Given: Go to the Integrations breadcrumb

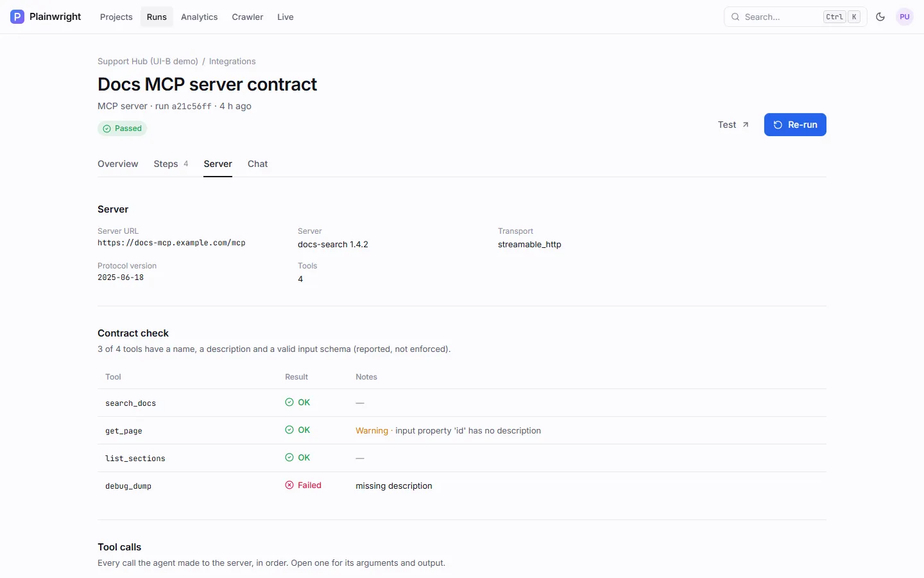Looking at the screenshot, I should click(x=232, y=61).
